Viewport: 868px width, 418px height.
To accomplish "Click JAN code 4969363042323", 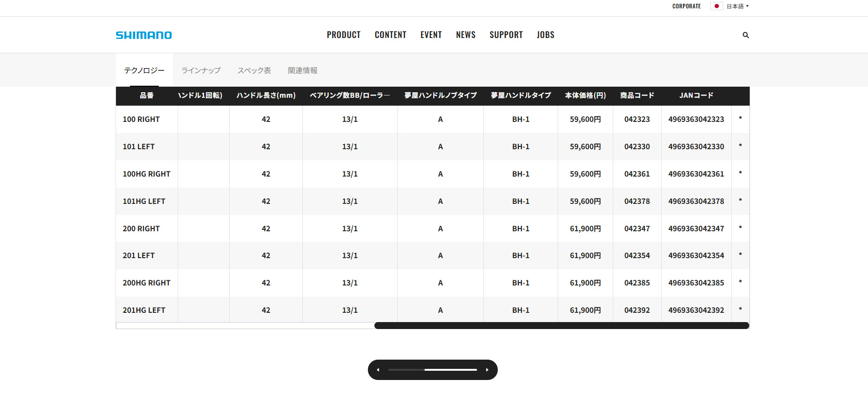I will (696, 120).
